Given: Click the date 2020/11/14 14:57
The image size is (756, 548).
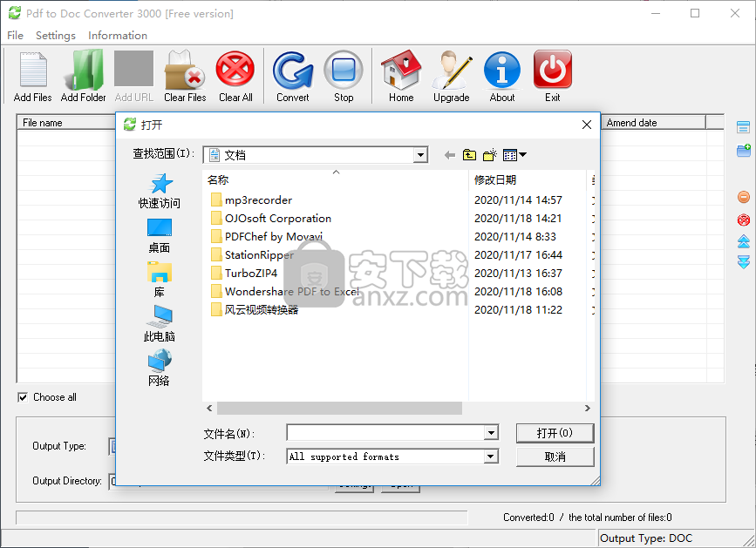Looking at the screenshot, I should pos(518,200).
